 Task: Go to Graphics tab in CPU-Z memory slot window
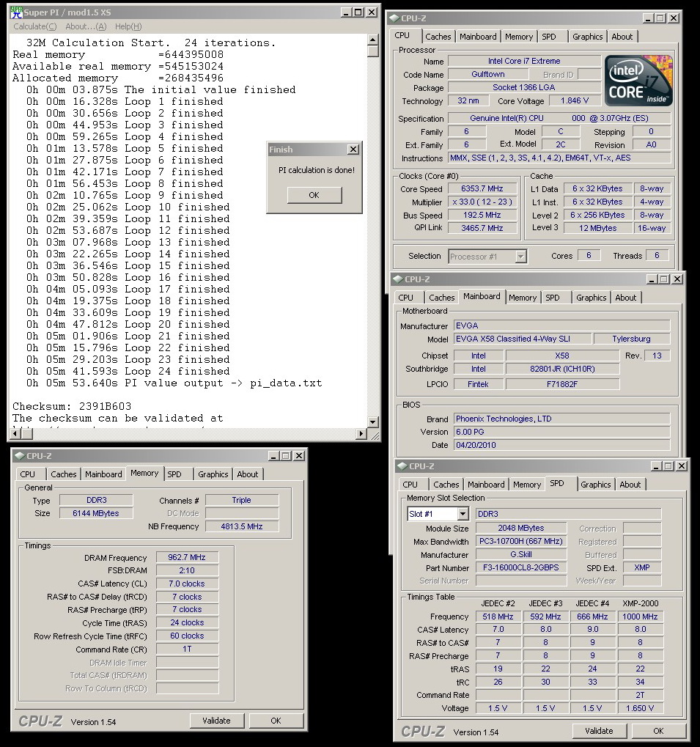click(x=596, y=485)
